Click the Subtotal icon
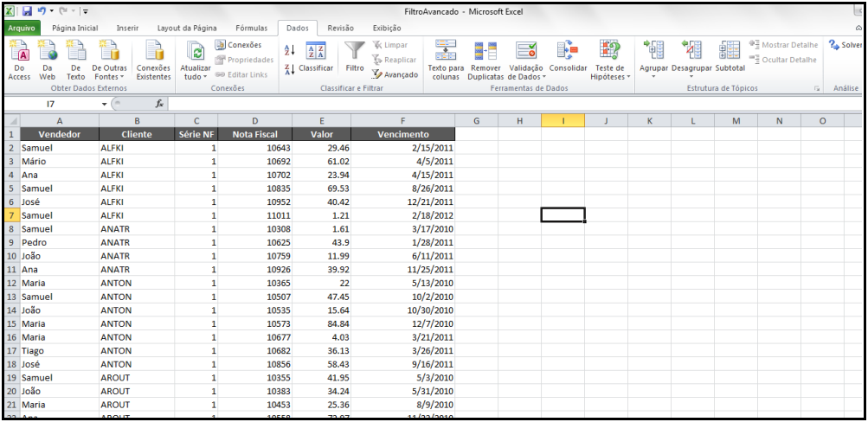 tap(730, 52)
